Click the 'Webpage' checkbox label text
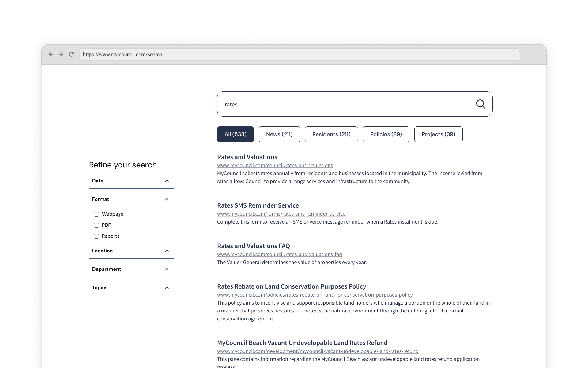588x368 pixels. [113, 214]
